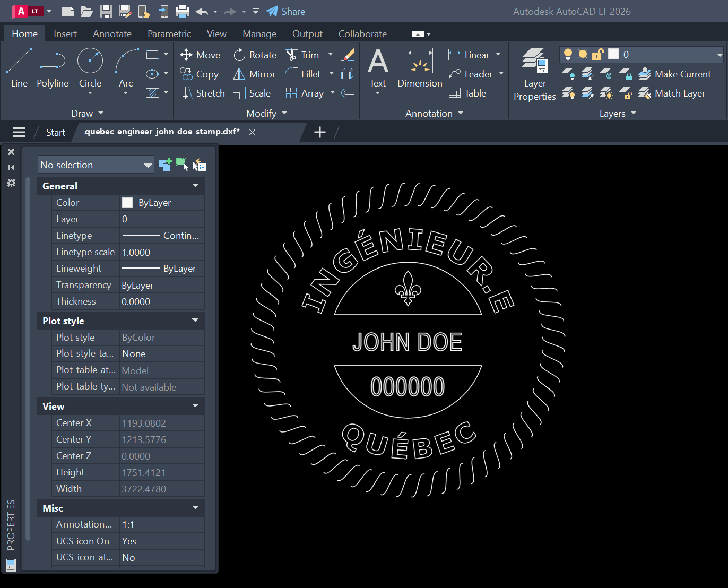728x588 pixels.
Task: Click the Stretch tool
Action: (202, 93)
